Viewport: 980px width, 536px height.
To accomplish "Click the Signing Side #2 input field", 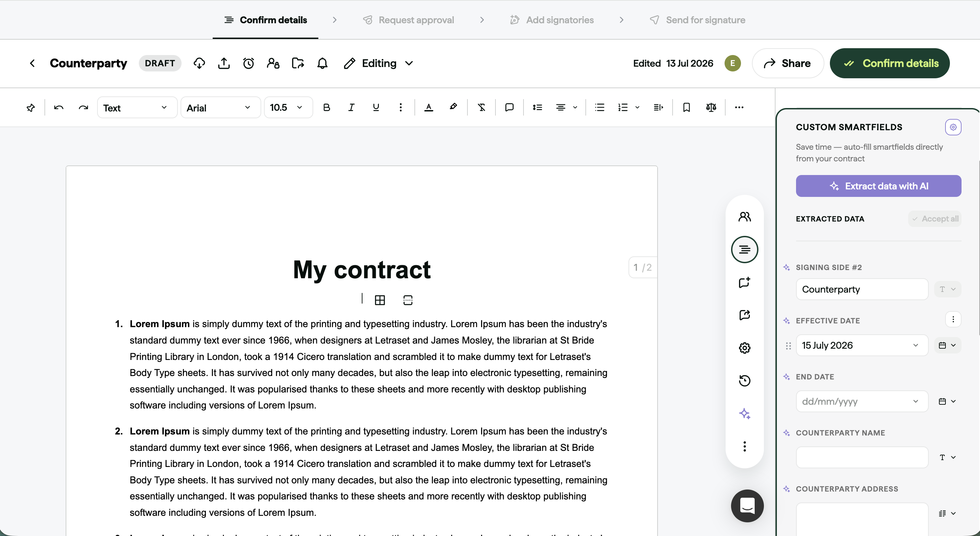I will click(862, 290).
